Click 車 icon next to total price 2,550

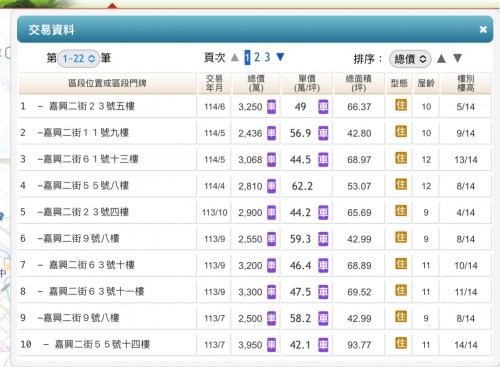pos(271,239)
